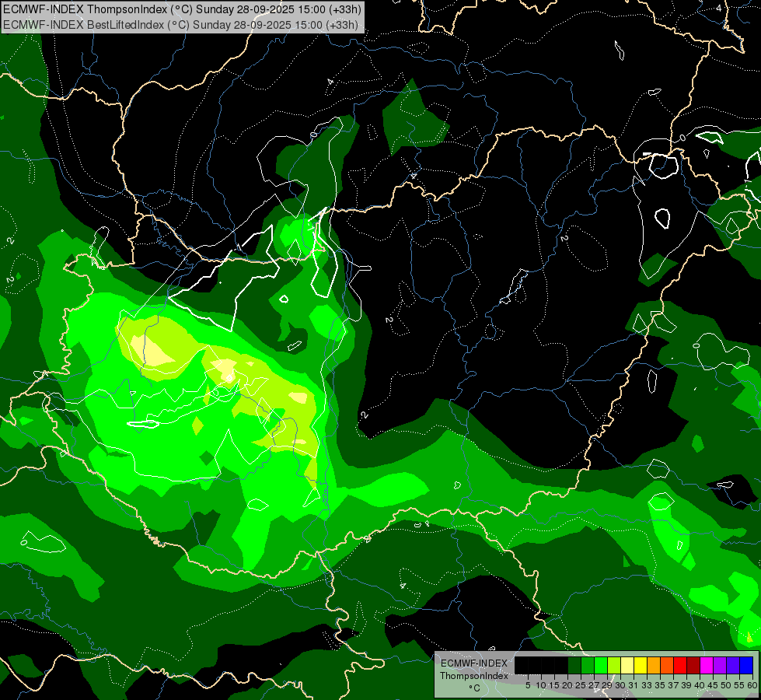
Task: Click legend scale value 40
Action: (700, 685)
